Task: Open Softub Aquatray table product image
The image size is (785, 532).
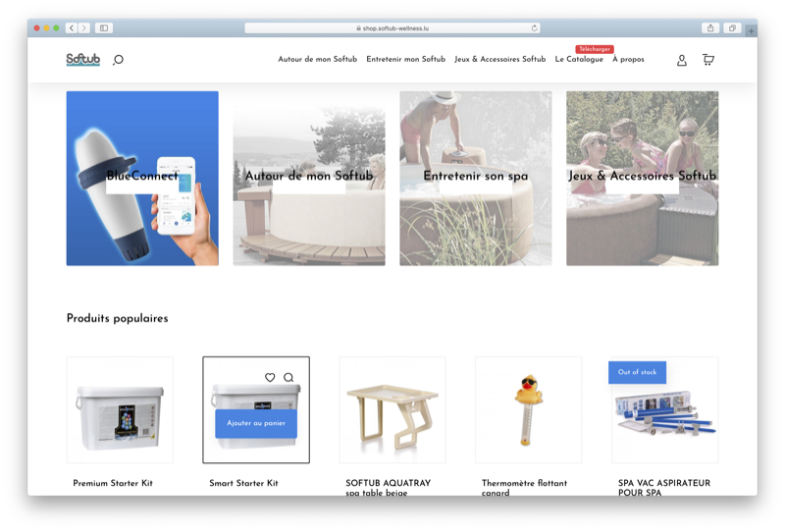Action: pos(392,409)
